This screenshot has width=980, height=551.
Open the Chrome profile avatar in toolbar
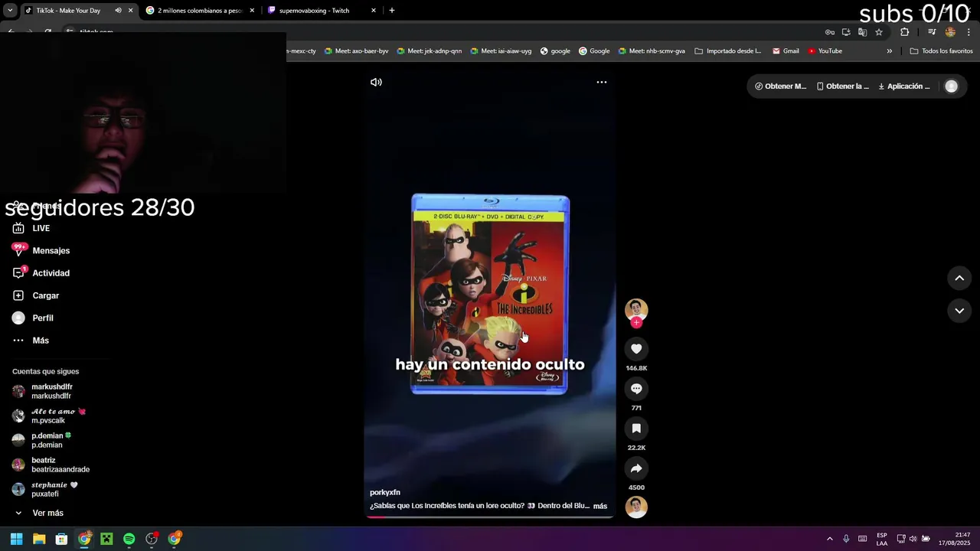tap(950, 32)
